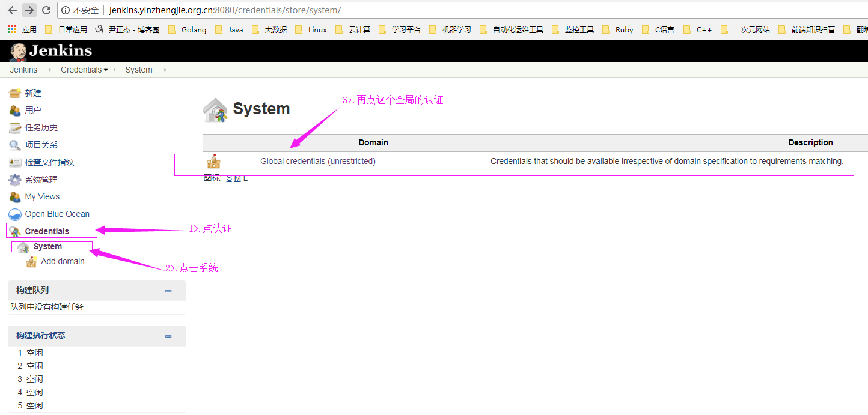
Task: Click the 新建 box icon in the sidebar
Action: coord(15,93)
